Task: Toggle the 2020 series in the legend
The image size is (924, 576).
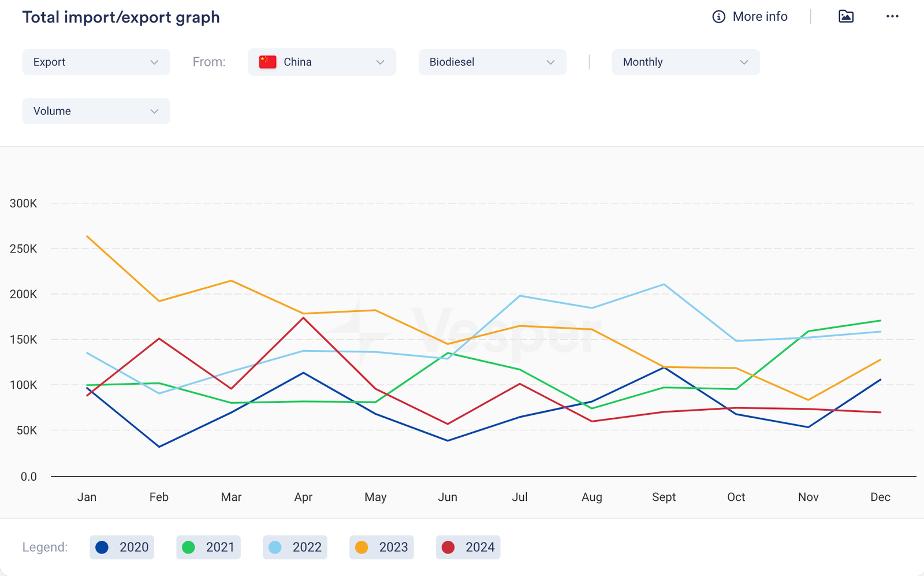Action: click(122, 547)
